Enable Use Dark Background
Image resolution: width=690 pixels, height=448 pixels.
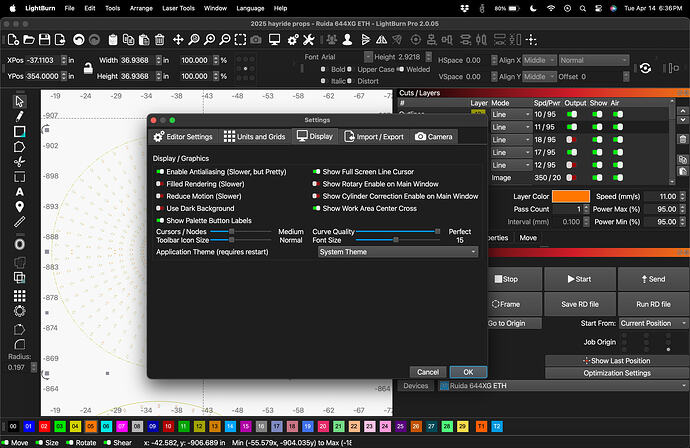click(x=160, y=208)
